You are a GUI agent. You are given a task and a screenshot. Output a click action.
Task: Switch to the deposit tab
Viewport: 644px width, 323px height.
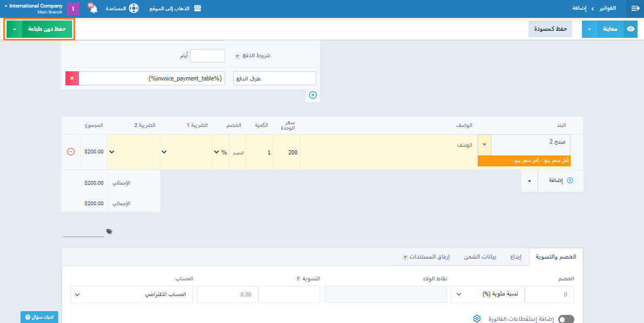(516, 257)
